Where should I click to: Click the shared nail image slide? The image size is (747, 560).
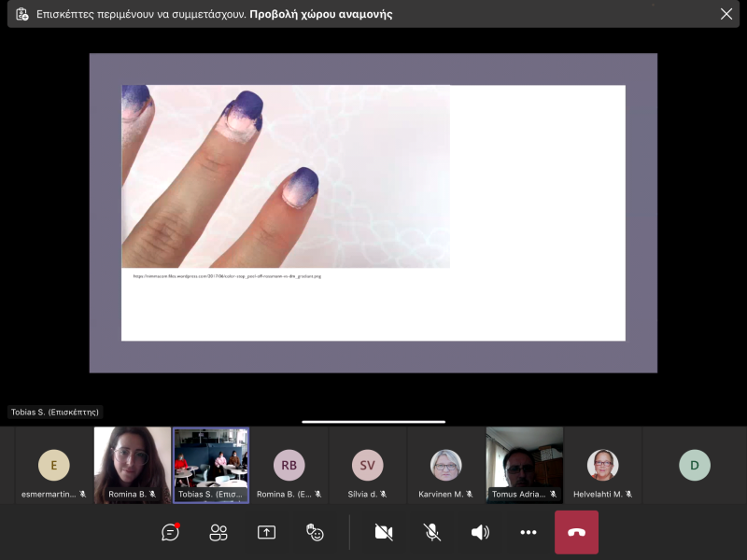(x=286, y=176)
